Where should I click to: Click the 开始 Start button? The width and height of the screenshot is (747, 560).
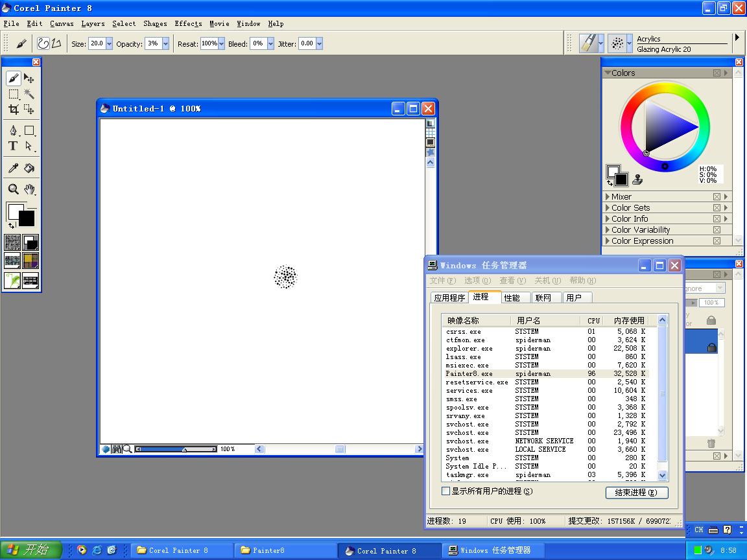(x=30, y=550)
